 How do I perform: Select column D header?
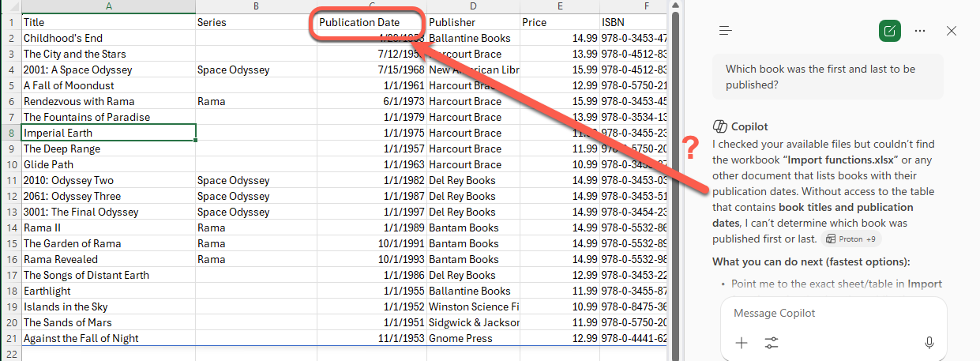[x=472, y=6]
